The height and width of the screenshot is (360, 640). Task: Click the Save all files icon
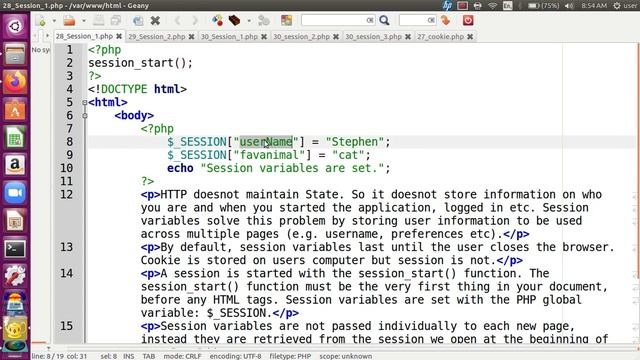coord(116,20)
